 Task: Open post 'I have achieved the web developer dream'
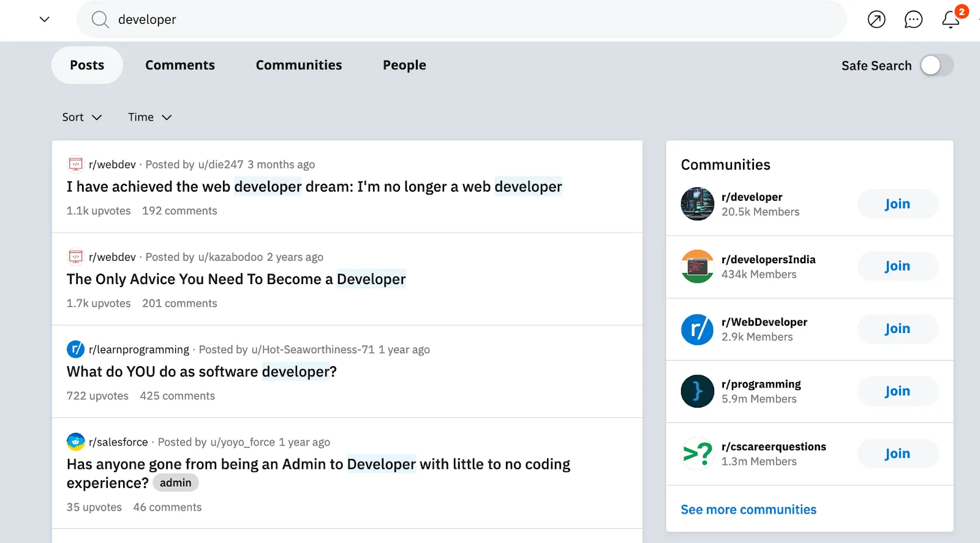pos(314,187)
